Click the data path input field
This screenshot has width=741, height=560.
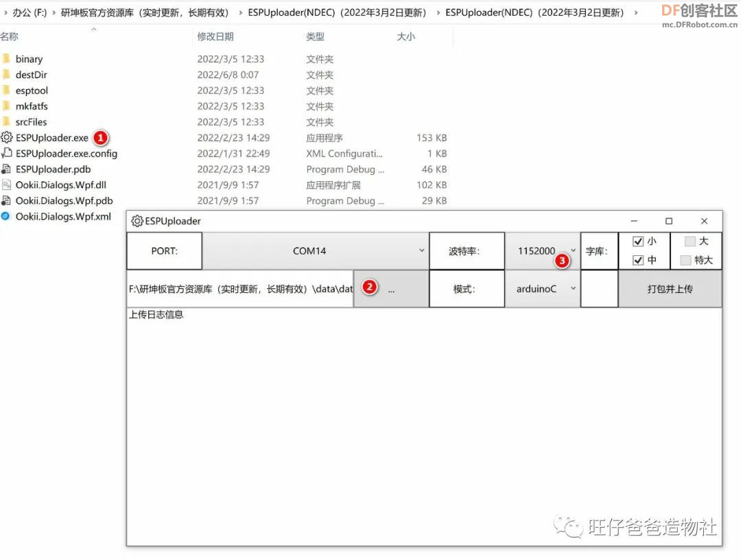pos(241,289)
